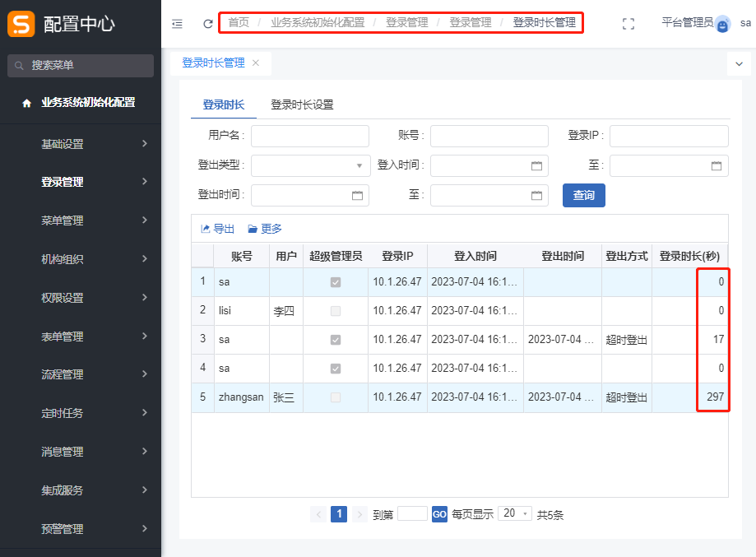Open the 更多 folder menu
Viewport: 756px width, 557px height.
pyautogui.click(x=253, y=229)
